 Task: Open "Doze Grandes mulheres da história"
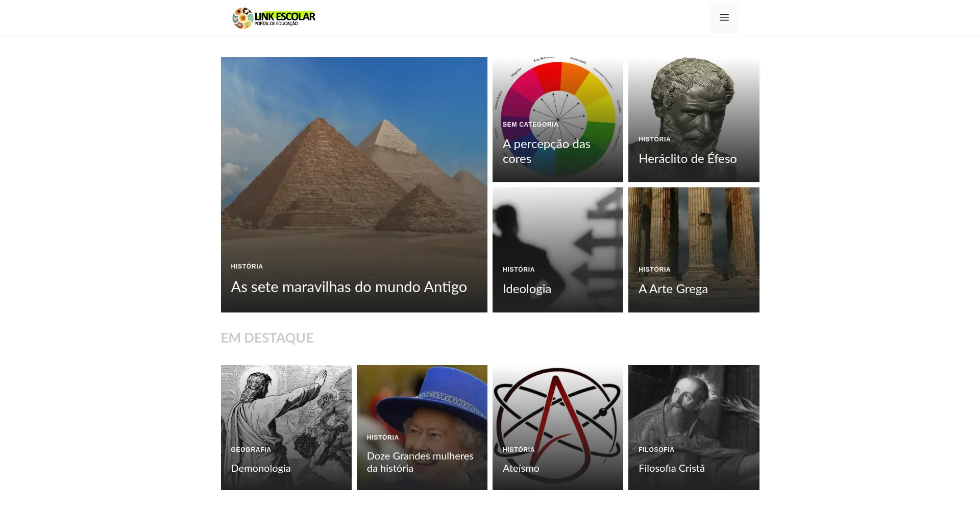pos(420,462)
